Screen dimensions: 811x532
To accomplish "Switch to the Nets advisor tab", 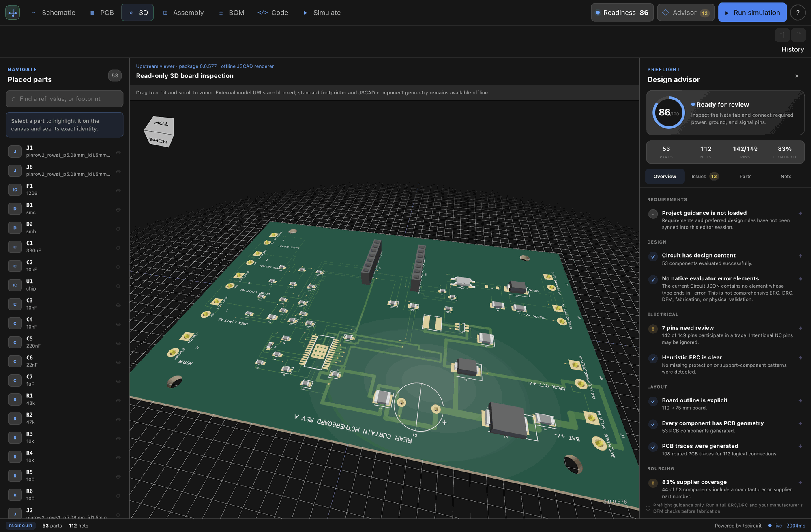I will click(786, 177).
